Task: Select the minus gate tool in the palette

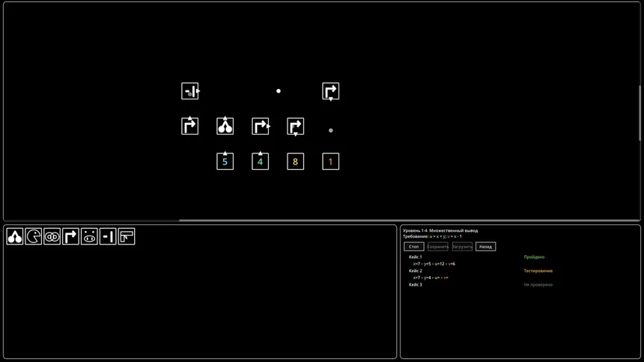Action: point(108,236)
